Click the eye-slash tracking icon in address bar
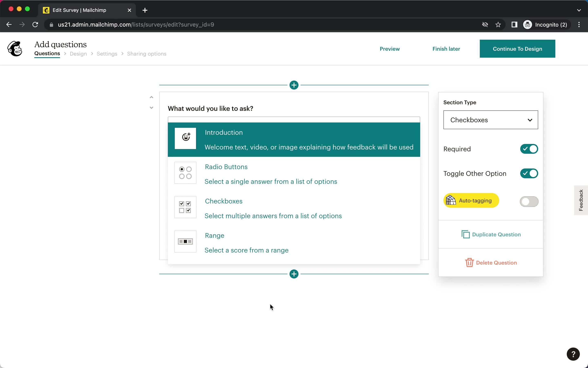This screenshot has width=588, height=368. (x=485, y=25)
